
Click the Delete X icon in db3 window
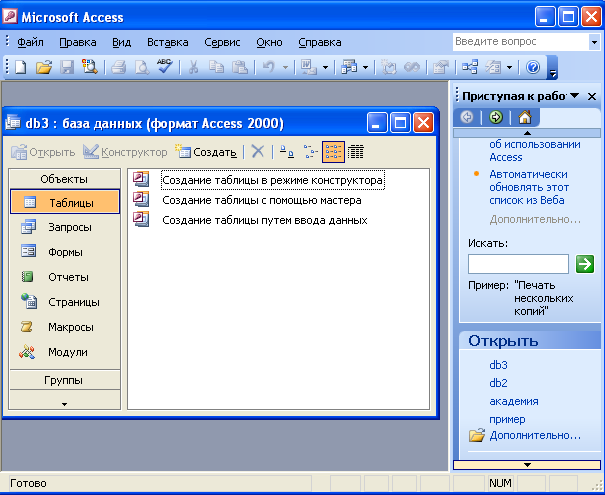pyautogui.click(x=258, y=151)
